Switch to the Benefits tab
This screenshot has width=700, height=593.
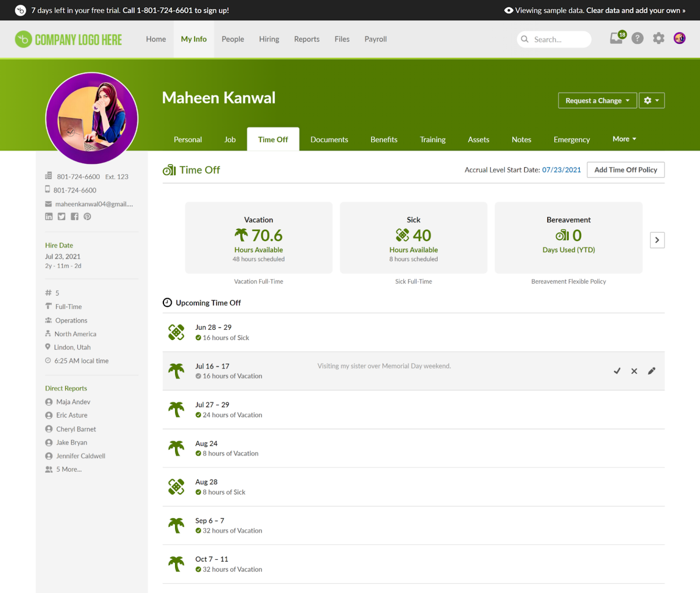384,139
